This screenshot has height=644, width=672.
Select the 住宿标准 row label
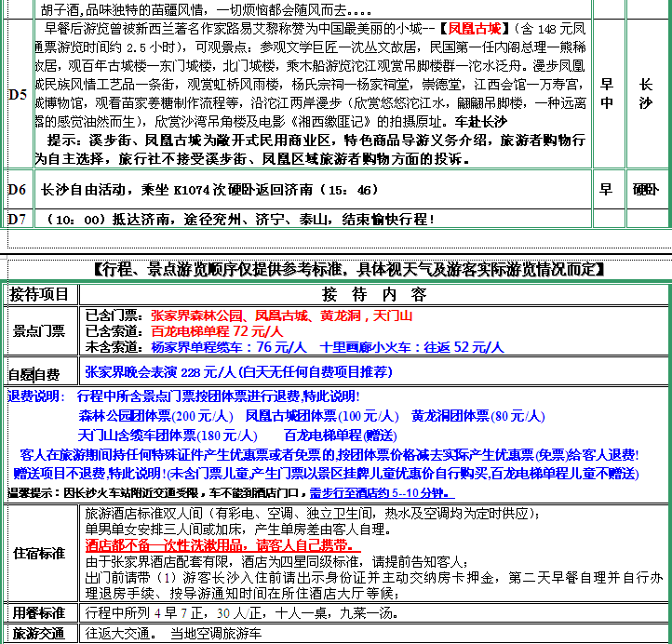pos(39,553)
